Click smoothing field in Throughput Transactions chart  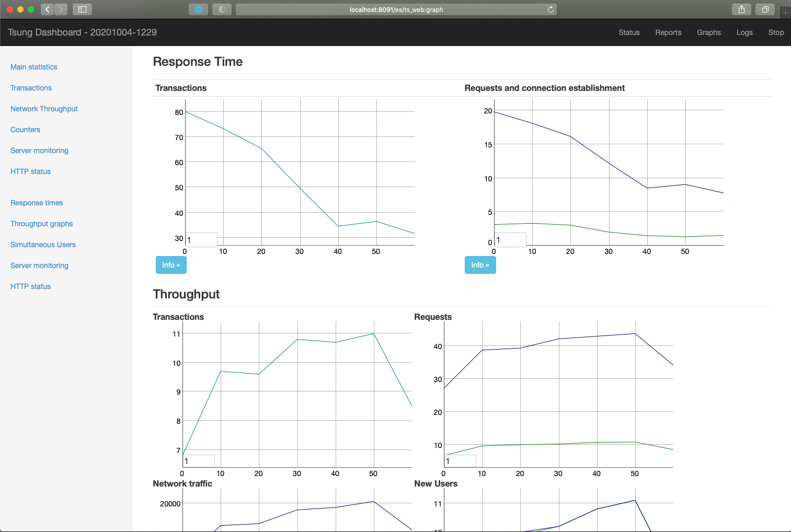pyautogui.click(x=199, y=461)
